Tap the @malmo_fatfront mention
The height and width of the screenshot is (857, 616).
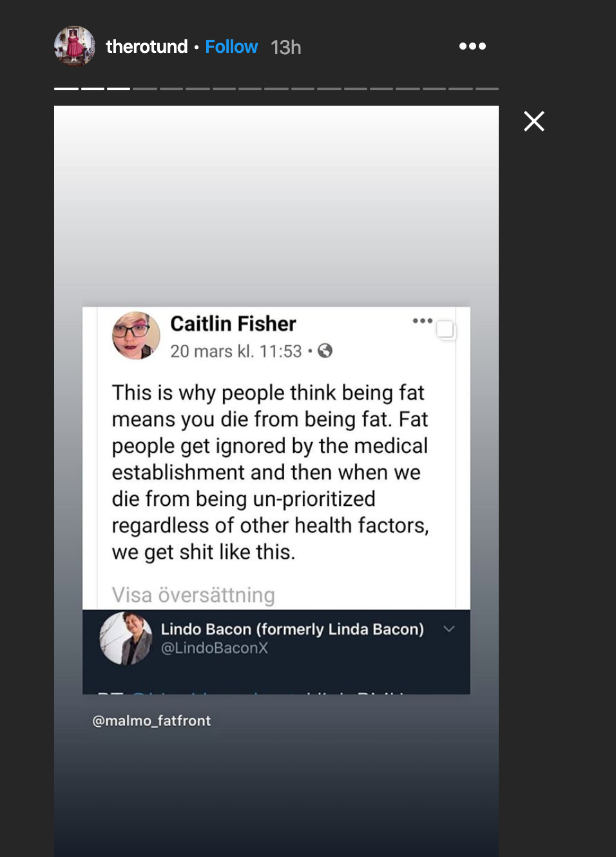(151, 720)
